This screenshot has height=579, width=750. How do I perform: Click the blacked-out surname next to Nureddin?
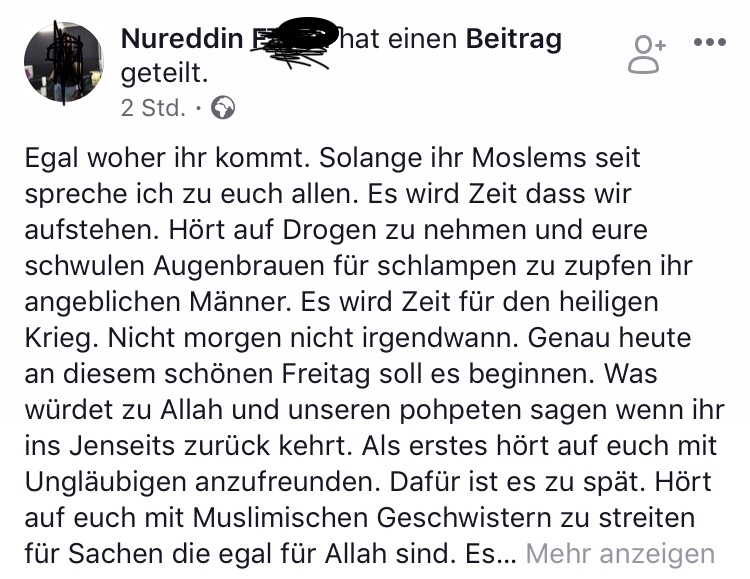(292, 42)
